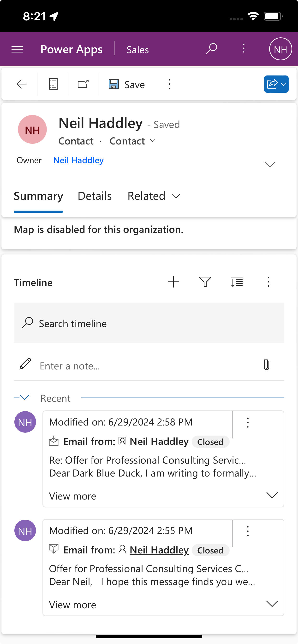Open command bar overflow next to Save

(x=170, y=84)
